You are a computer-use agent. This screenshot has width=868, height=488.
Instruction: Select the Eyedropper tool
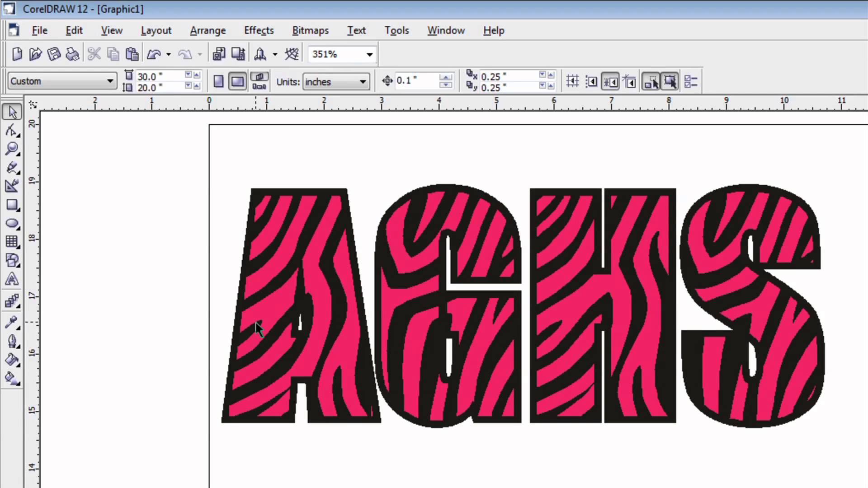click(12, 322)
